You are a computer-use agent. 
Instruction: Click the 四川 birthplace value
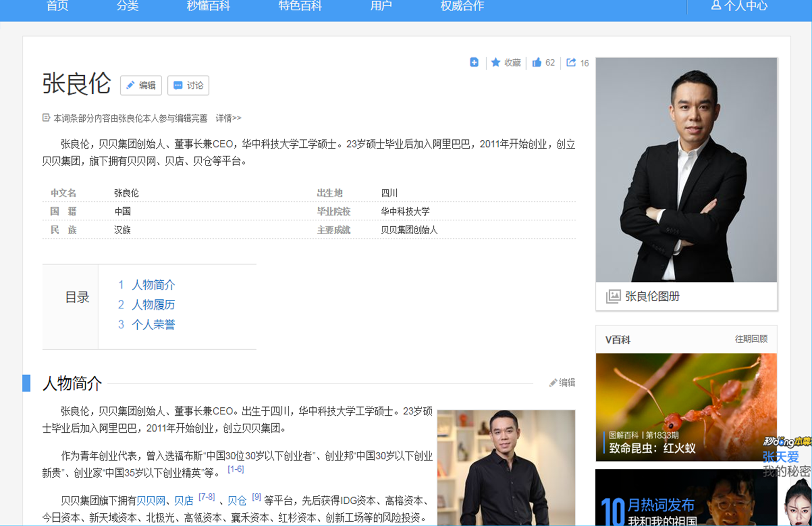tap(389, 193)
